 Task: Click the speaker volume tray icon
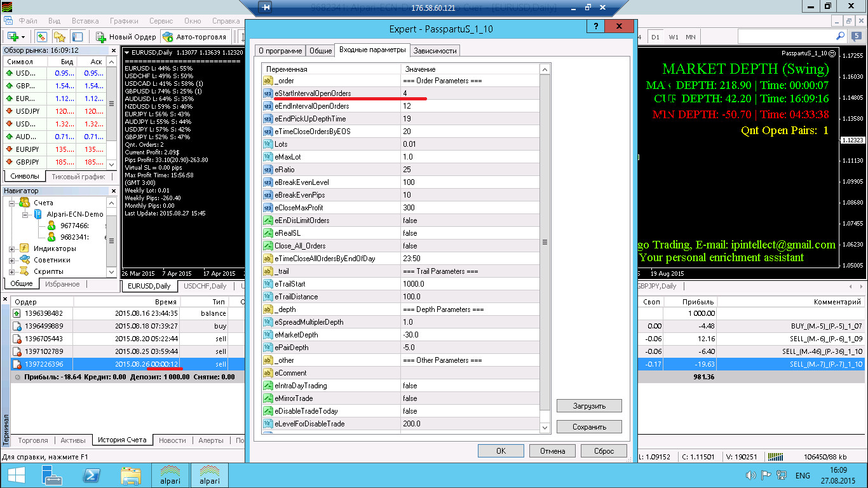point(750,475)
